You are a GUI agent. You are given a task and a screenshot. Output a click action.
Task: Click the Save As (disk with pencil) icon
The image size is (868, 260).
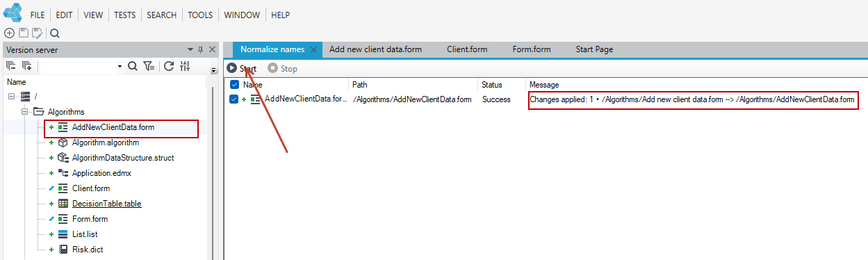(x=38, y=33)
